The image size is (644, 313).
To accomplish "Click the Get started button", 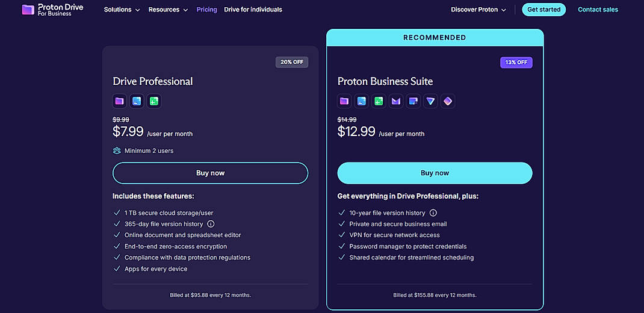I will click(x=543, y=10).
